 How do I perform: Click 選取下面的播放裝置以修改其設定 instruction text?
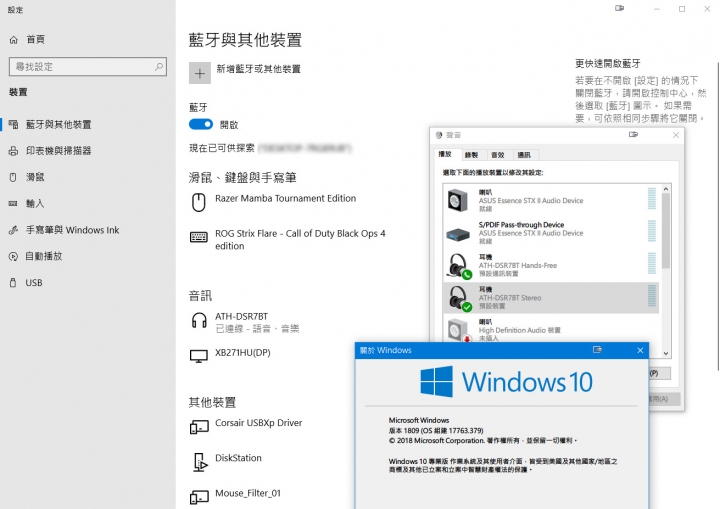[493, 173]
